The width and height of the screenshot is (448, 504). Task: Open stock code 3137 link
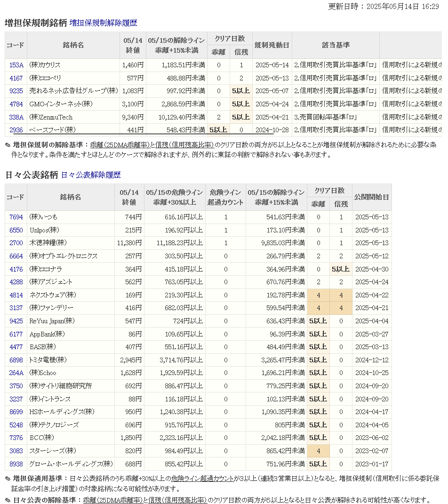point(16,308)
